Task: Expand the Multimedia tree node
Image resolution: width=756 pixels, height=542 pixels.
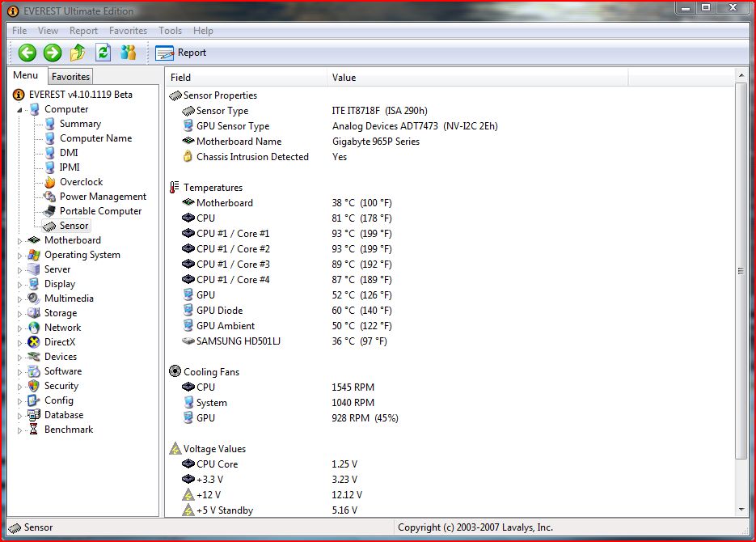Action: (x=19, y=299)
